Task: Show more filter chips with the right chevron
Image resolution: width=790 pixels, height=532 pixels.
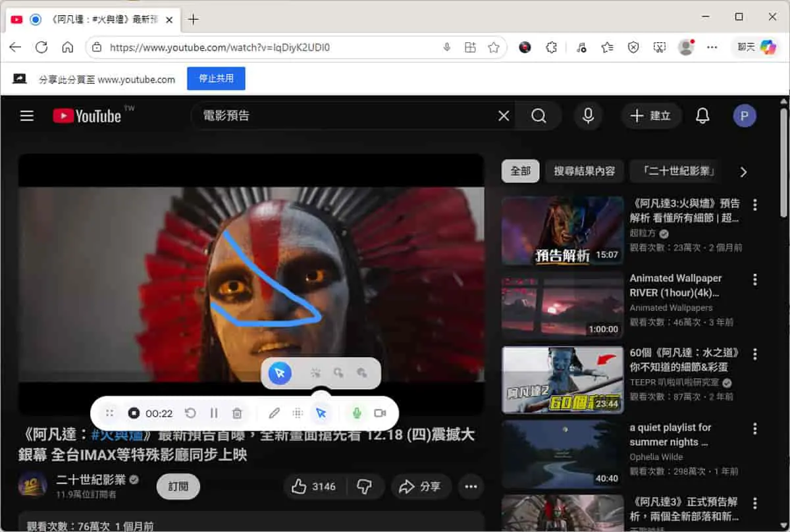Action: coord(743,172)
